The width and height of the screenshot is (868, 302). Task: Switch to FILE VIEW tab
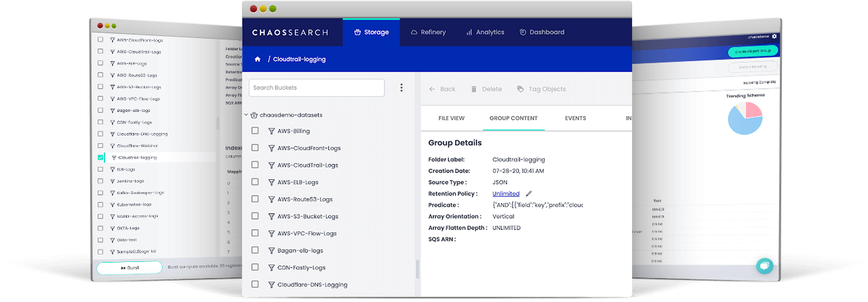pos(452,118)
